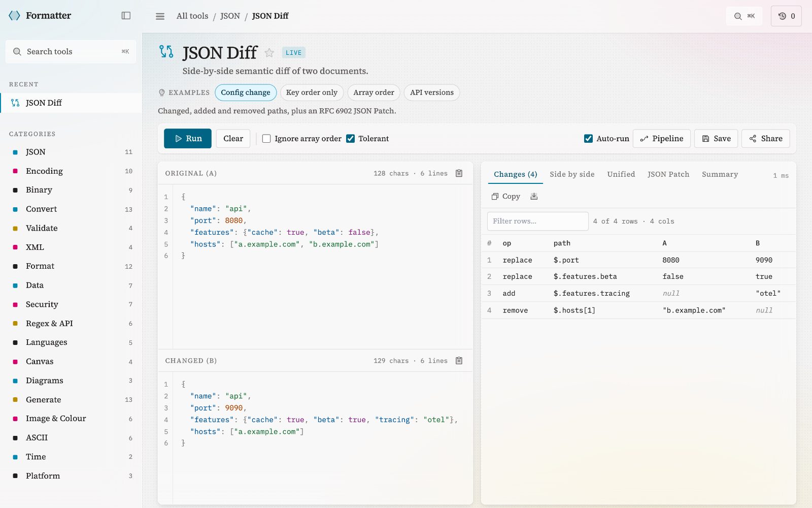Select recent JSON Diff in sidebar
812x508 pixels.
[x=71, y=103]
